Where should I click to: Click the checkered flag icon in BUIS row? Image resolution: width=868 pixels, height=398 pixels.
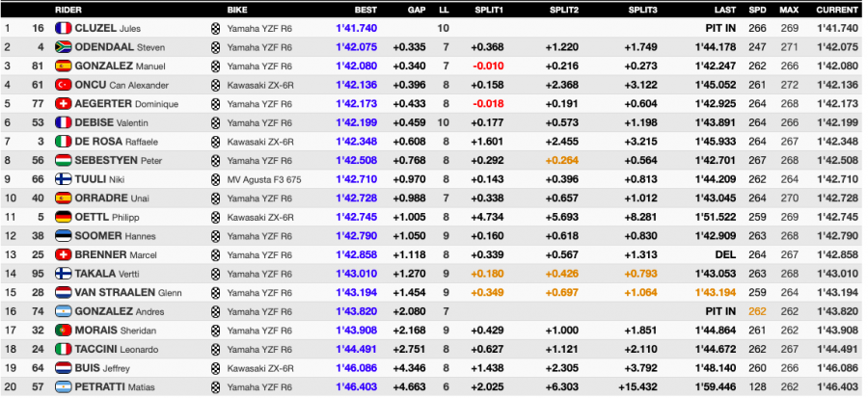[x=215, y=368]
